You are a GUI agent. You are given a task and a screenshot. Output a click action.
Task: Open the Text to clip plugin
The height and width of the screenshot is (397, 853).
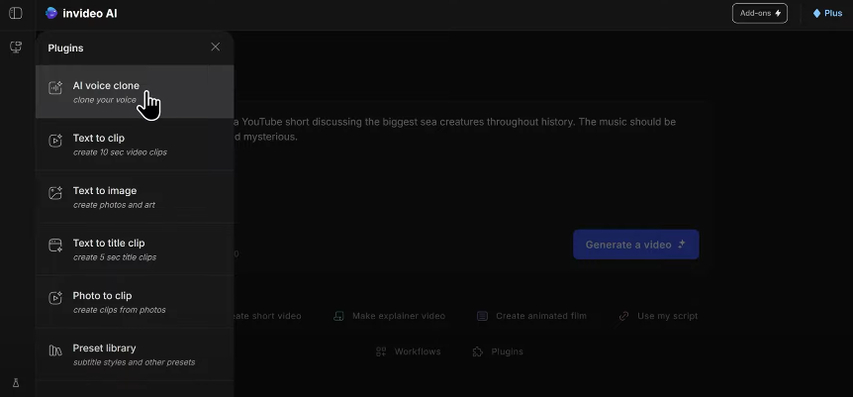135,144
